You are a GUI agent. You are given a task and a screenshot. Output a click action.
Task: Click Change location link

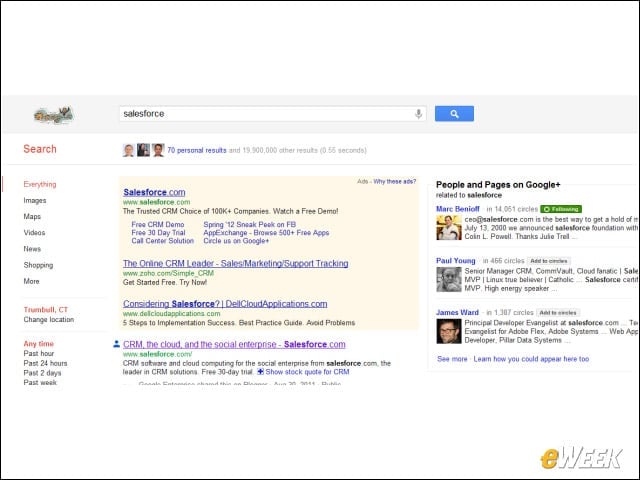pyautogui.click(x=49, y=320)
